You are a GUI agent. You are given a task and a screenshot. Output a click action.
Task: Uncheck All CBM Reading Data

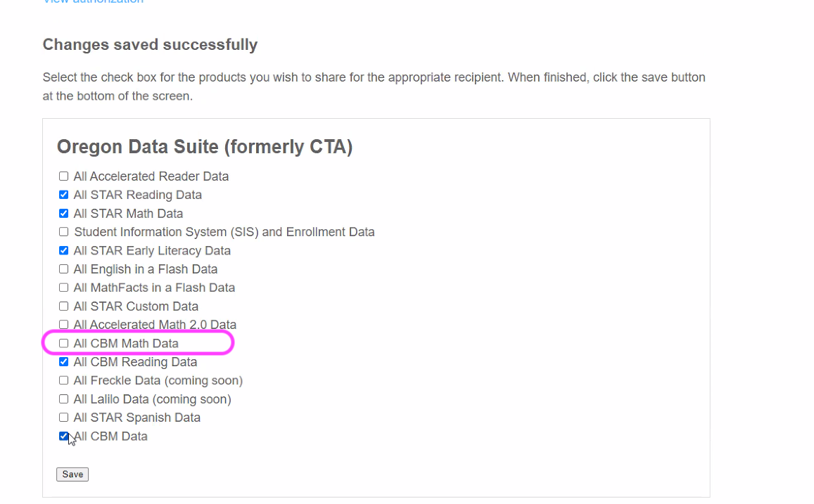pos(63,362)
